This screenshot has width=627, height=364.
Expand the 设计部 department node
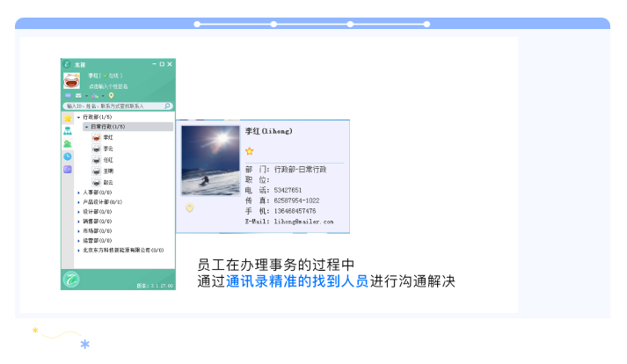pyautogui.click(x=78, y=212)
